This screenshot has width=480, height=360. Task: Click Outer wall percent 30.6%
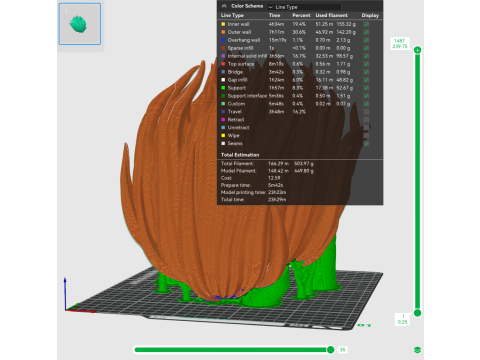[x=299, y=32]
